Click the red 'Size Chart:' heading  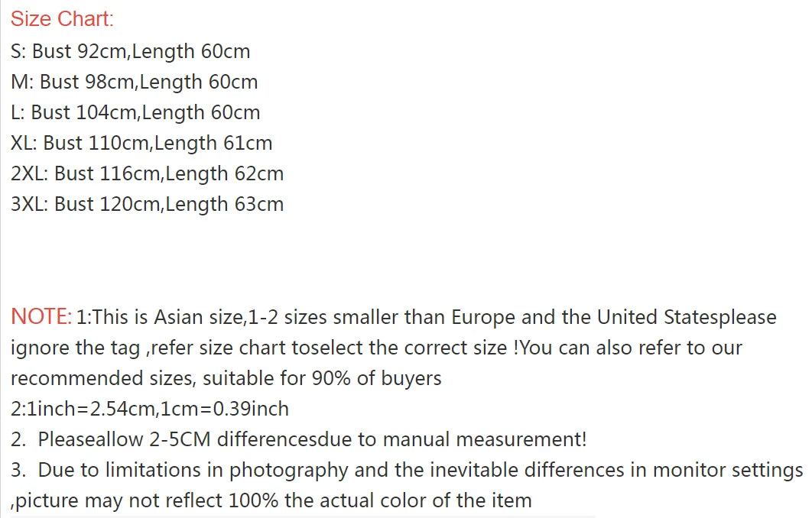click(x=62, y=19)
